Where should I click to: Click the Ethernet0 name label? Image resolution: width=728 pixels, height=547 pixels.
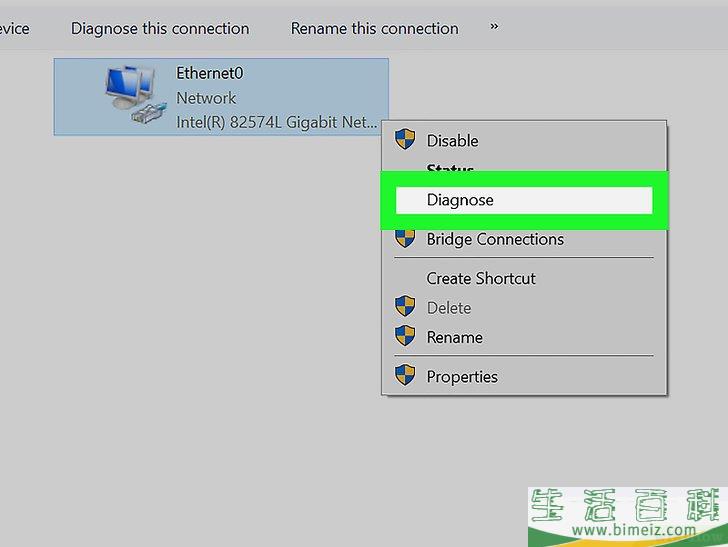[x=209, y=73]
